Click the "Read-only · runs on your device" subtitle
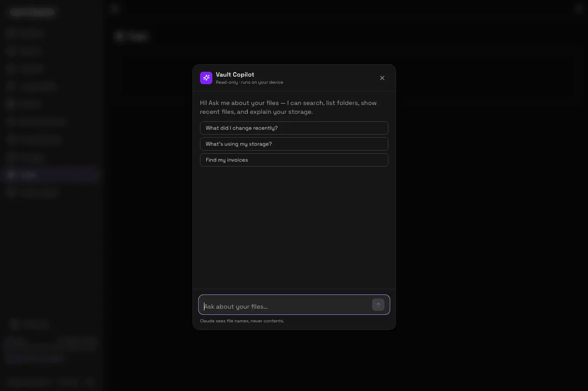The width and height of the screenshot is (588, 391). [x=250, y=82]
